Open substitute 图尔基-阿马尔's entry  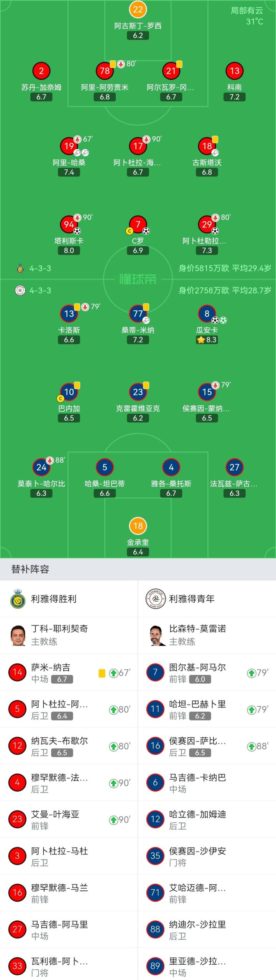pyautogui.click(x=207, y=673)
